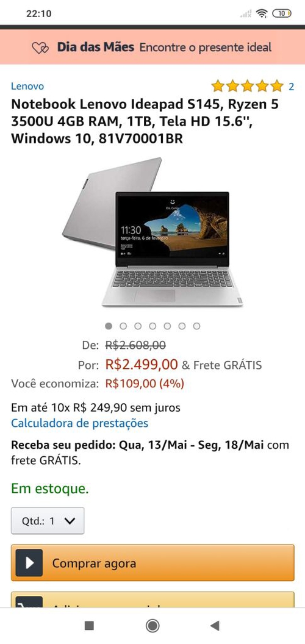
Task: Open the 2 customer reviews count
Action: point(292,87)
